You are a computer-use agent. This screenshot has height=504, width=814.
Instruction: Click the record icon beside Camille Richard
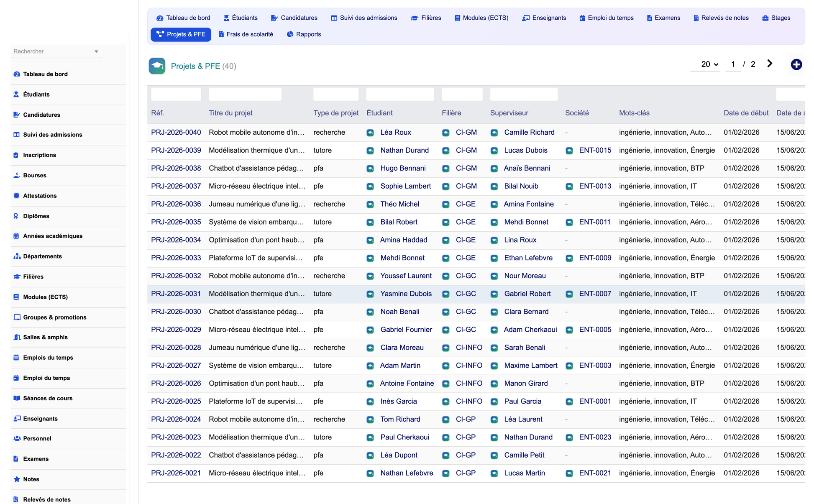click(x=494, y=133)
